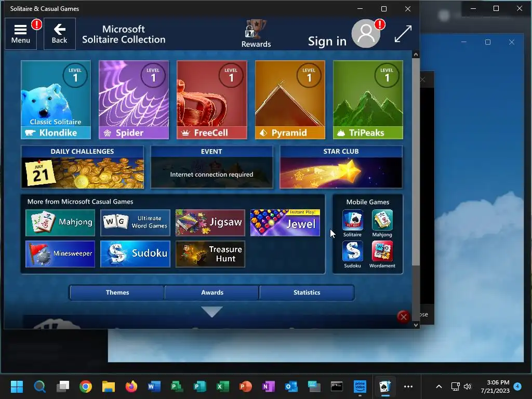Open Task View on the taskbar

pos(63,387)
